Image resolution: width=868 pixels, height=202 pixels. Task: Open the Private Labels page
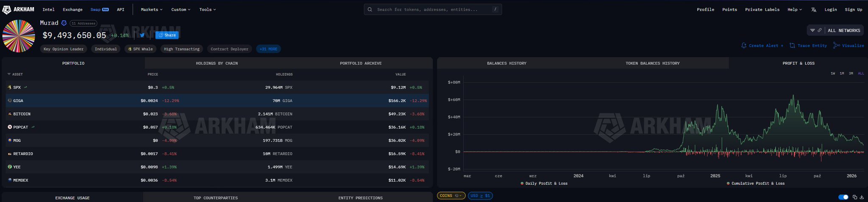(762, 9)
